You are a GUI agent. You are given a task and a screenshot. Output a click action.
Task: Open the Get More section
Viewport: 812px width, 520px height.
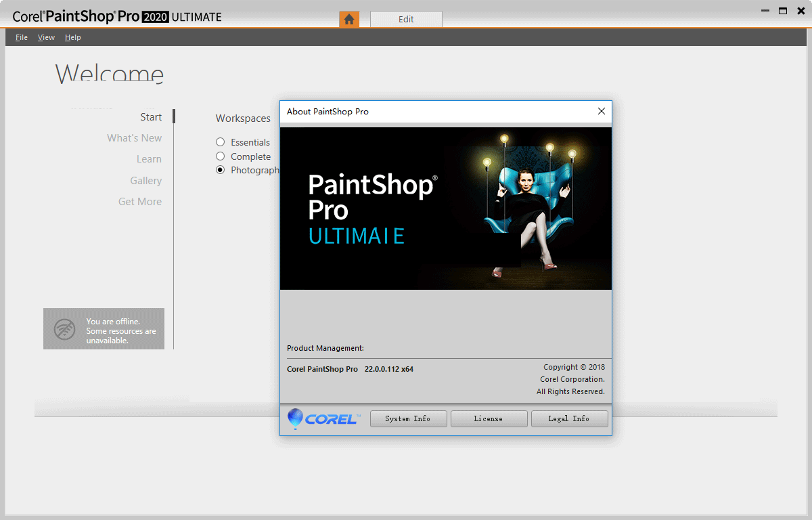(140, 201)
